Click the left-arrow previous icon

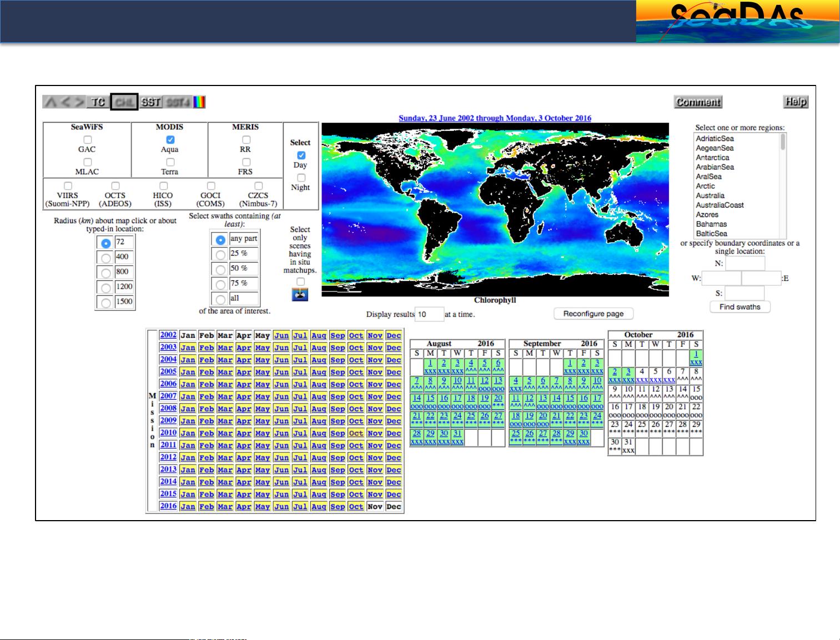(x=66, y=102)
